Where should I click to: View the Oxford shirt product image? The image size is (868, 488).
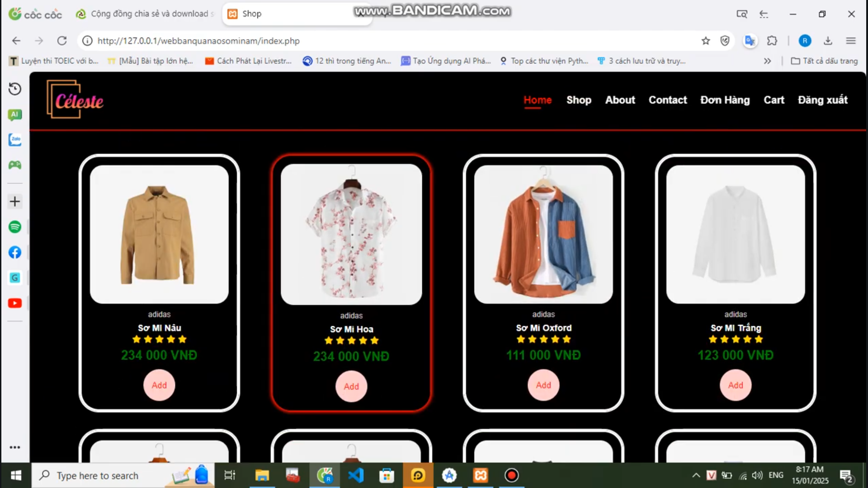point(543,234)
